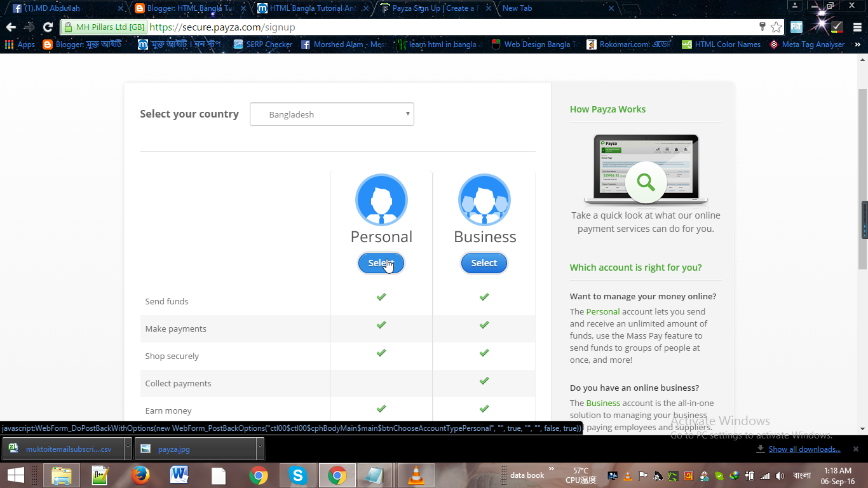Select the Payza Sign Up tab

[x=433, y=8]
